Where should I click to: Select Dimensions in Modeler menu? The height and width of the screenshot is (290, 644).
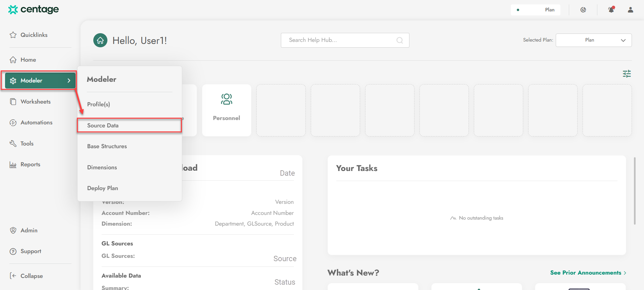(102, 167)
